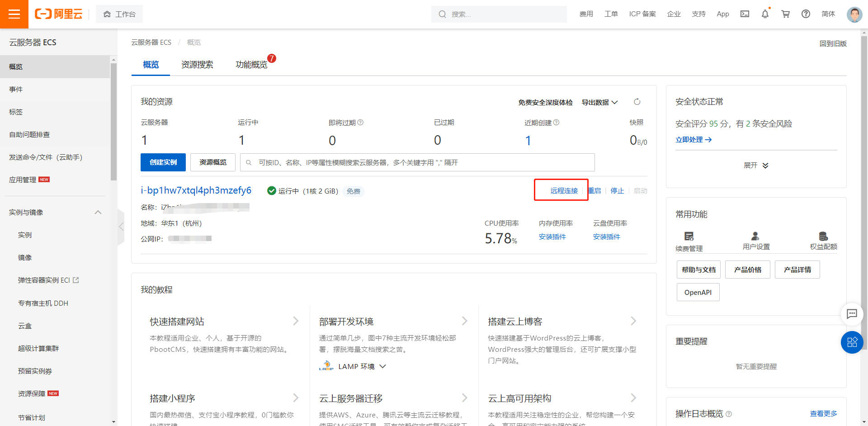Click the 产品价格 button
The height and width of the screenshot is (426, 868).
click(x=748, y=270)
